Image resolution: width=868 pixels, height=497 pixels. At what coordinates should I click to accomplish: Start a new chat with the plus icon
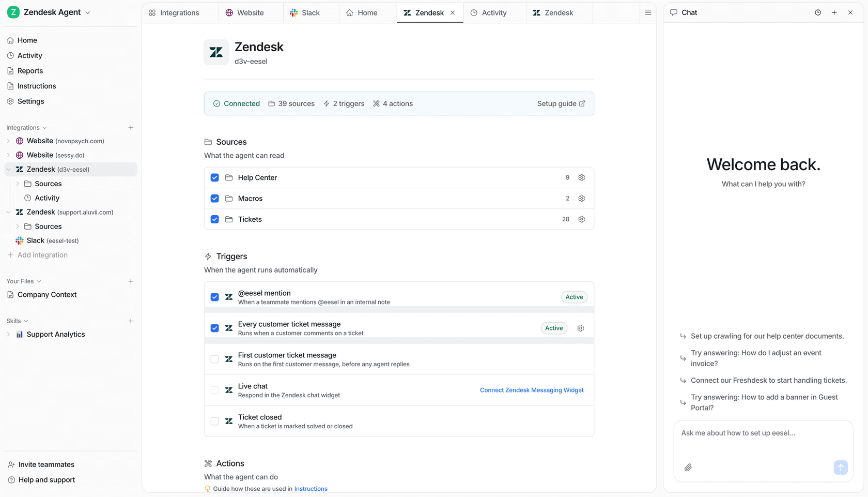coord(834,12)
